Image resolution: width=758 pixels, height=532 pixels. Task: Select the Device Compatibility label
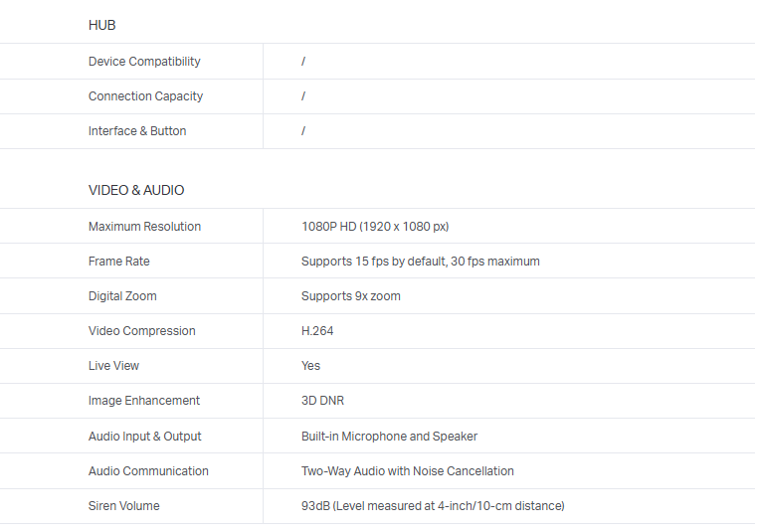click(144, 62)
